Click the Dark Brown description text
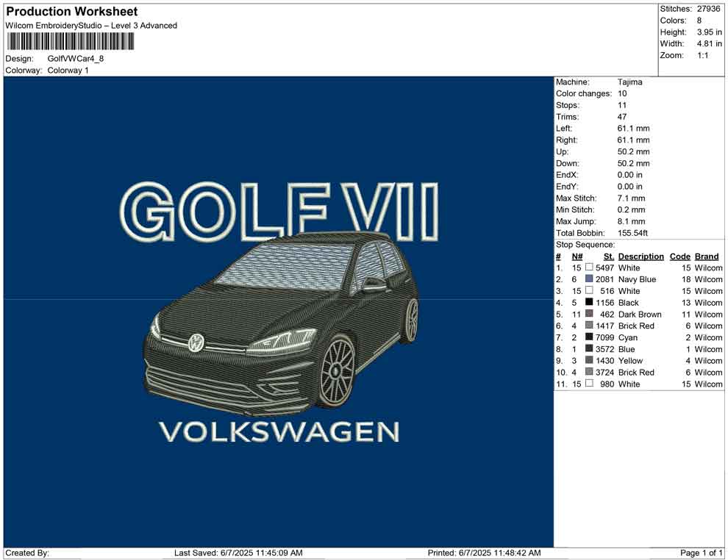This screenshot has width=728, height=560. pos(640,314)
